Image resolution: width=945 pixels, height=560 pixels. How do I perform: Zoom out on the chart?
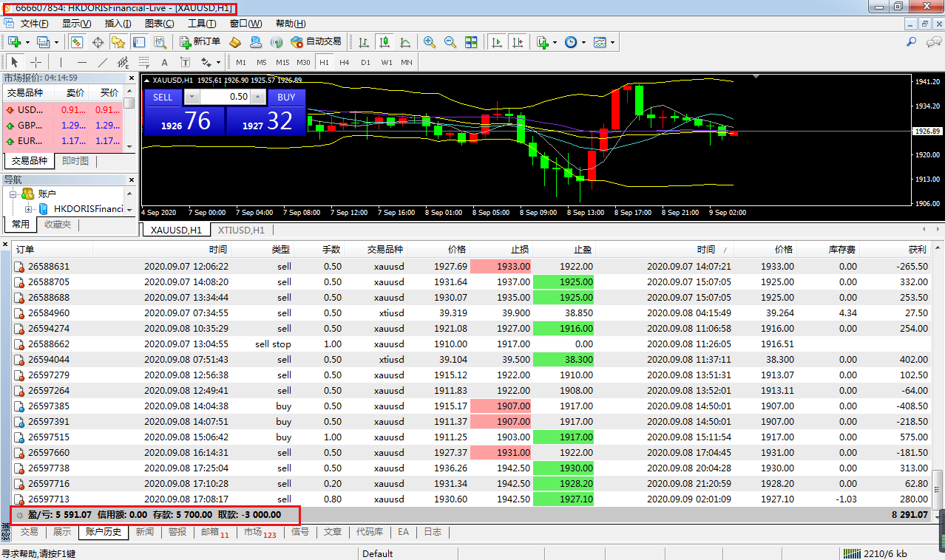[450, 42]
